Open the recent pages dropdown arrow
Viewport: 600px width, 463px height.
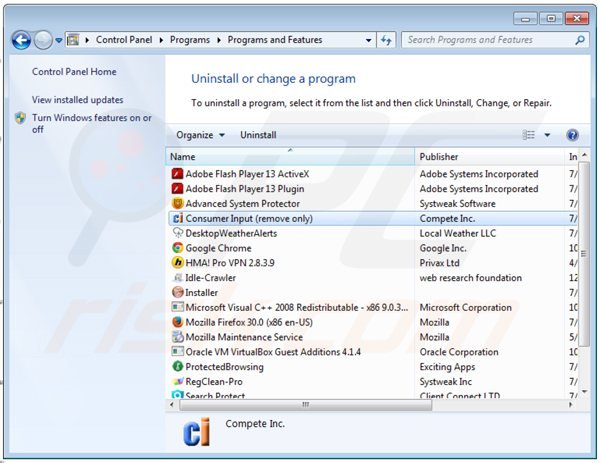(x=59, y=40)
